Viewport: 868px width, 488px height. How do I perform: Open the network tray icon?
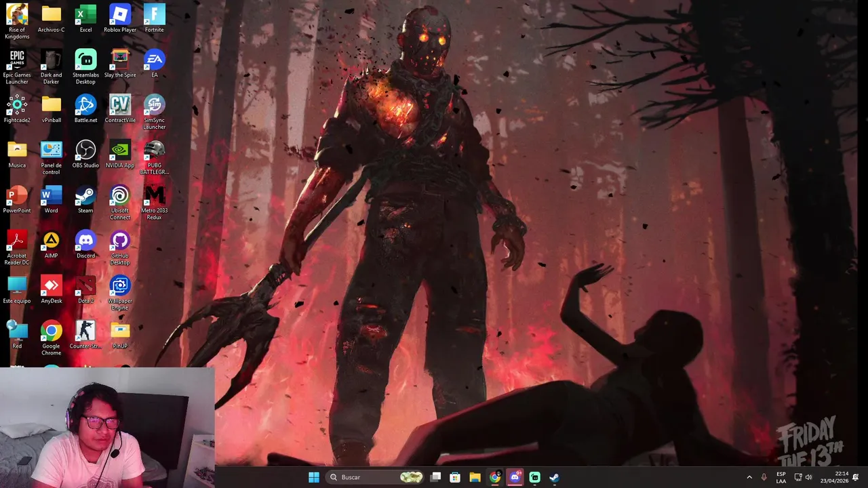coord(798,477)
